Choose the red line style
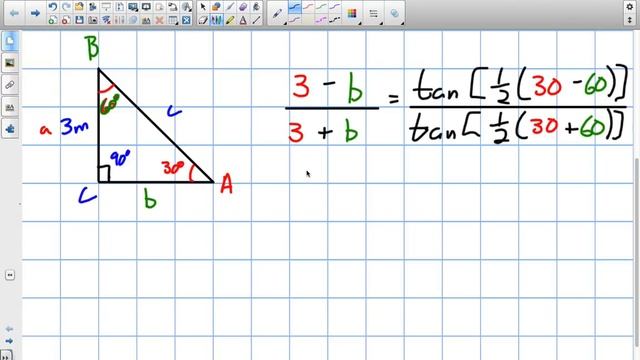This screenshot has height=360, width=640. (308, 7)
